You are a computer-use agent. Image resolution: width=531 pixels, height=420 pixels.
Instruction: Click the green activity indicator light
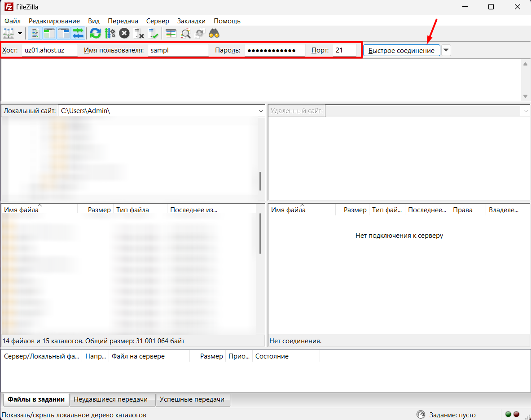[508, 414]
